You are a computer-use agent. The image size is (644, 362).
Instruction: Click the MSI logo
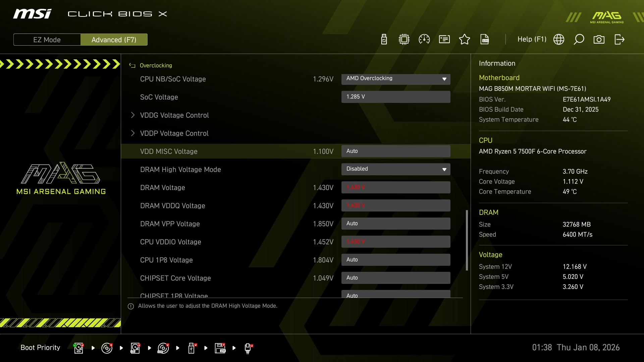(x=33, y=14)
